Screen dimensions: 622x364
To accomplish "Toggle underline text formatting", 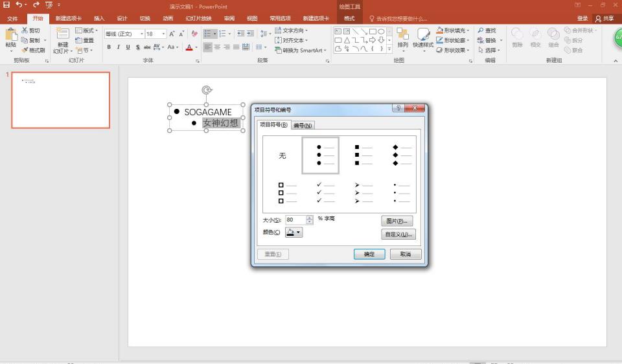I will (128, 47).
